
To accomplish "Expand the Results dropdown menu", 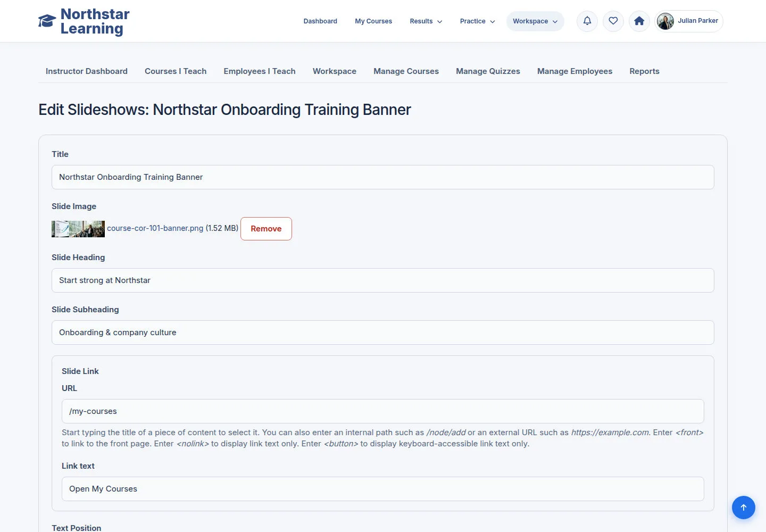I will point(426,21).
